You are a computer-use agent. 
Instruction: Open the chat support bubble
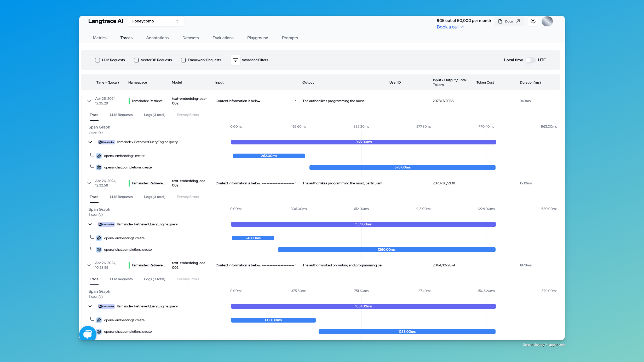88,334
